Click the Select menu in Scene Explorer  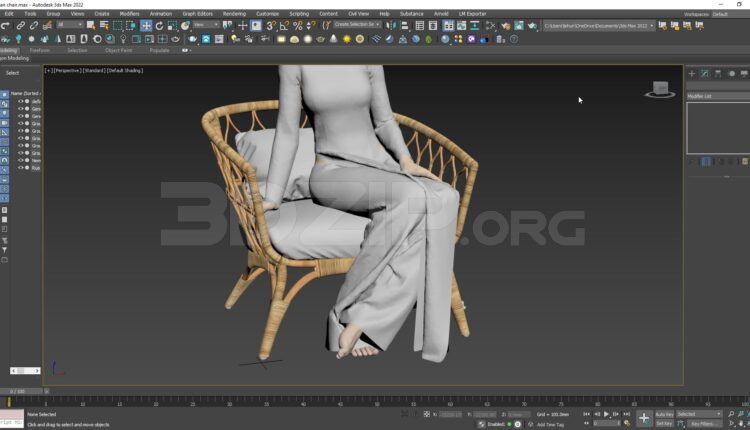[12, 73]
